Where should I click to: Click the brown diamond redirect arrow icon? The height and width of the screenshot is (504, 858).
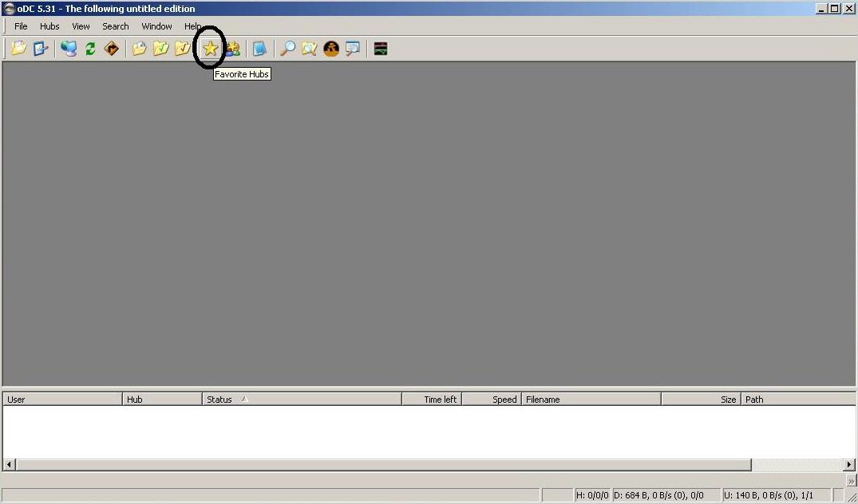[112, 49]
